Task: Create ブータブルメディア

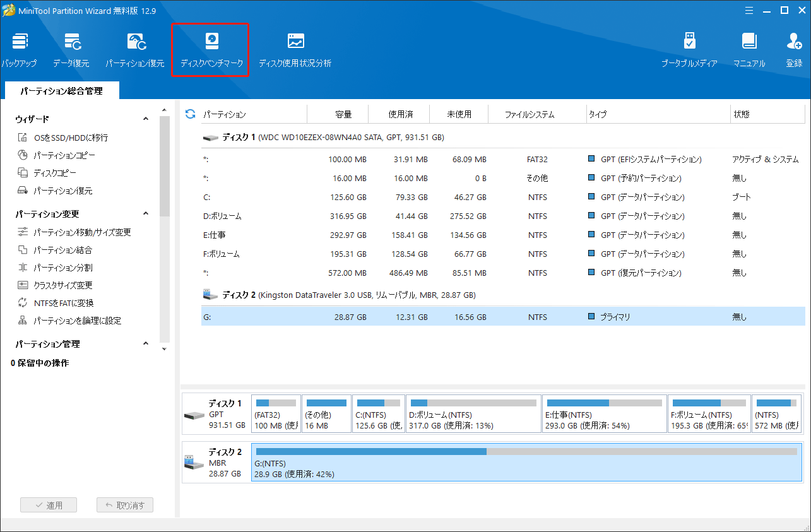Action: pos(689,49)
